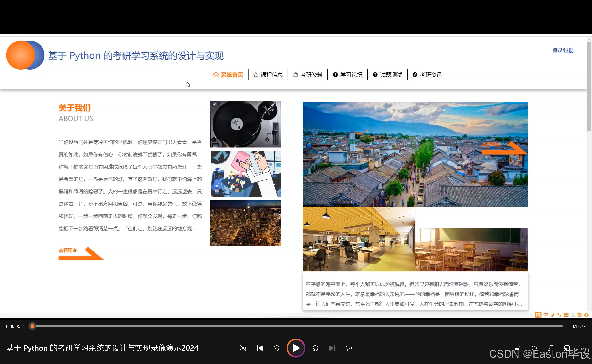Click the 关于我们 heading
592x364 pixels.
75,108
